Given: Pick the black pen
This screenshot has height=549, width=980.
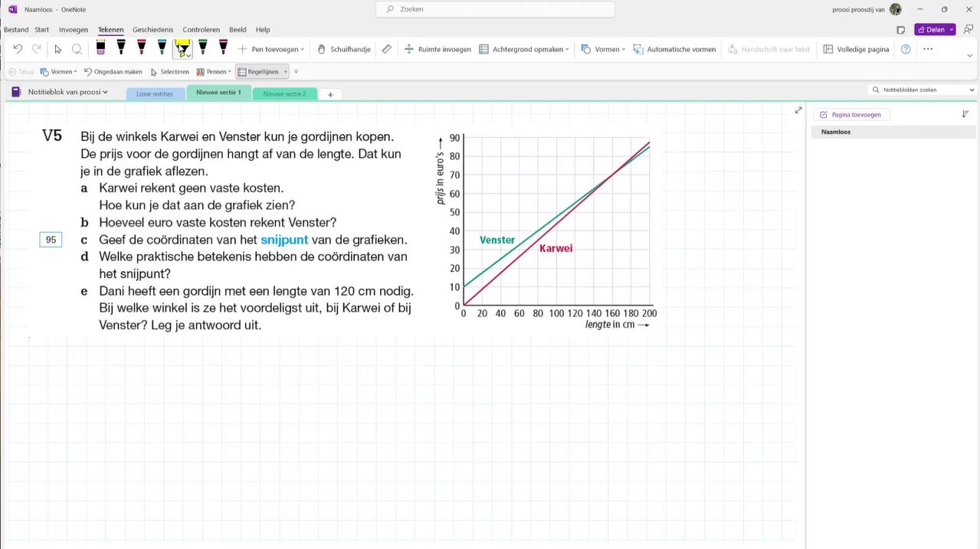Looking at the screenshot, I should point(121,47).
